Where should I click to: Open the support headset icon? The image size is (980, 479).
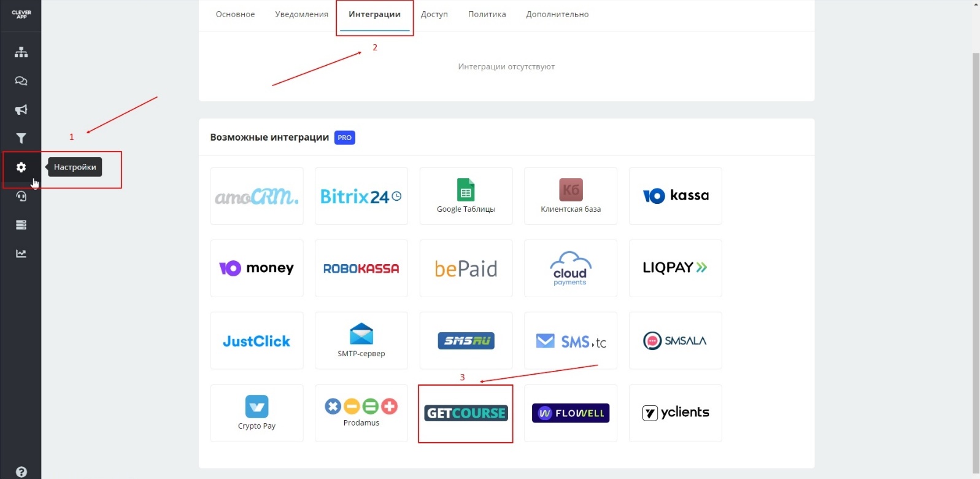pyautogui.click(x=21, y=196)
